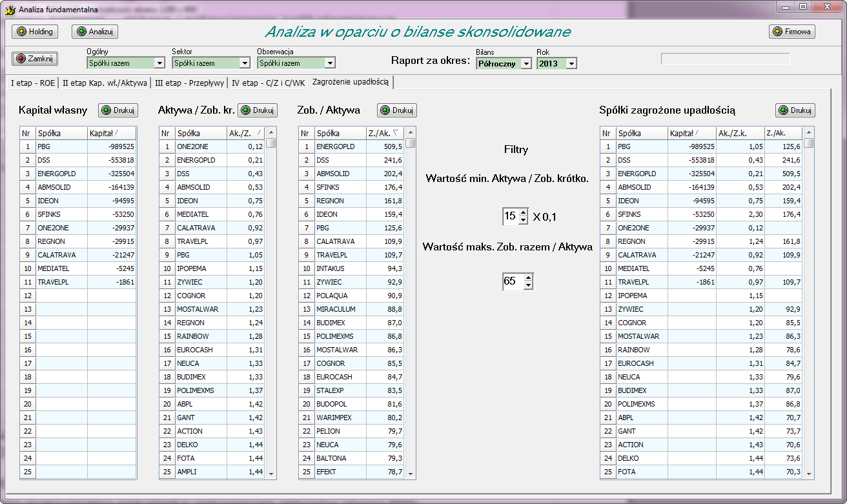This screenshot has height=504, width=847.
Task: Select the Zagrożenie upadłością tab
Action: coord(350,82)
